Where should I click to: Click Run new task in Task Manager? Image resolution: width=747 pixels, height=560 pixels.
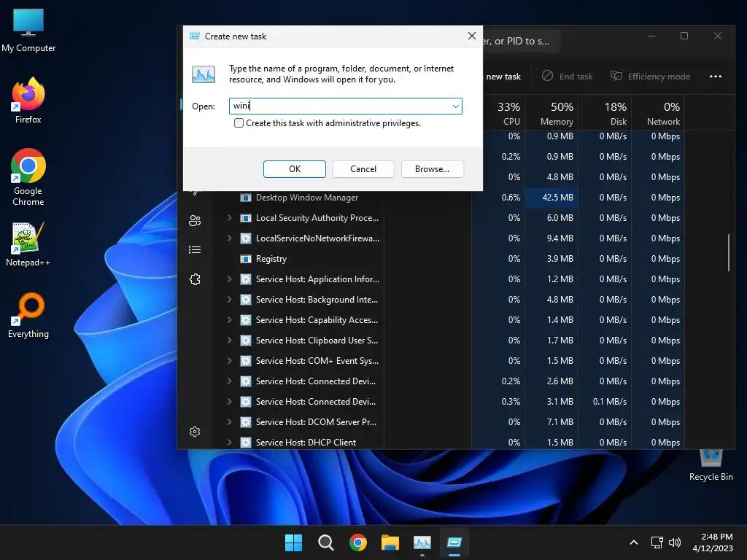(x=503, y=76)
